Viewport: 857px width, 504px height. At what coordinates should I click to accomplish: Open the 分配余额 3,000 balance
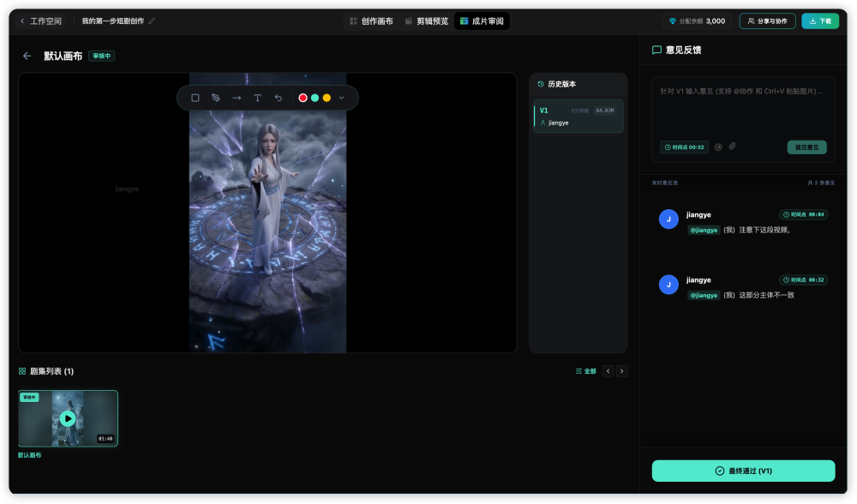698,21
